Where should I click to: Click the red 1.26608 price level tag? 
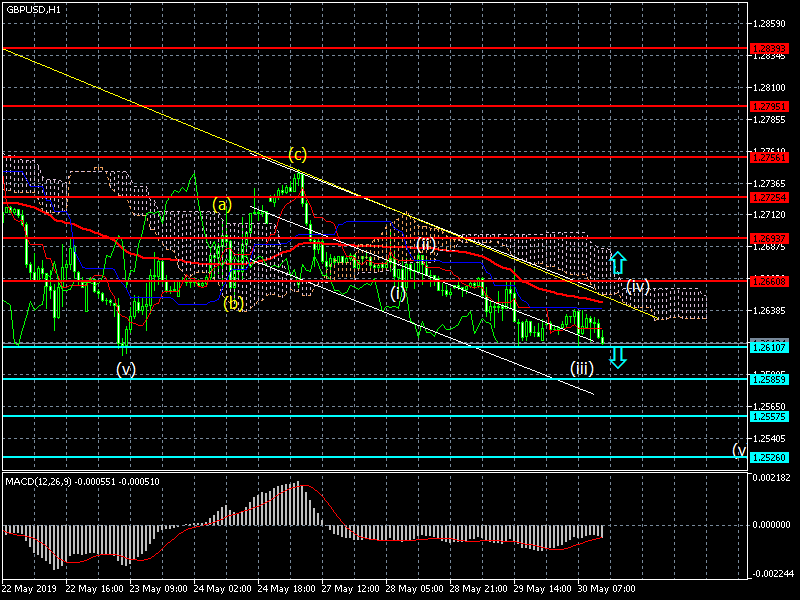click(771, 281)
